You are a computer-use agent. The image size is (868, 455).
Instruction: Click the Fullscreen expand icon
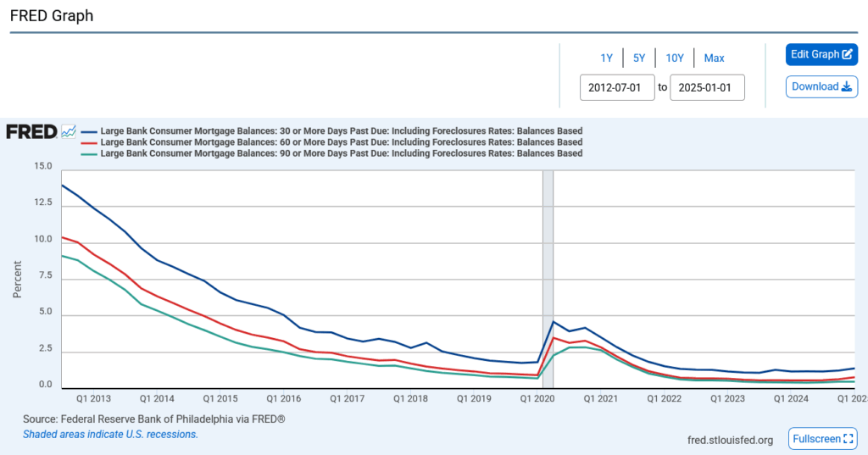(849, 439)
